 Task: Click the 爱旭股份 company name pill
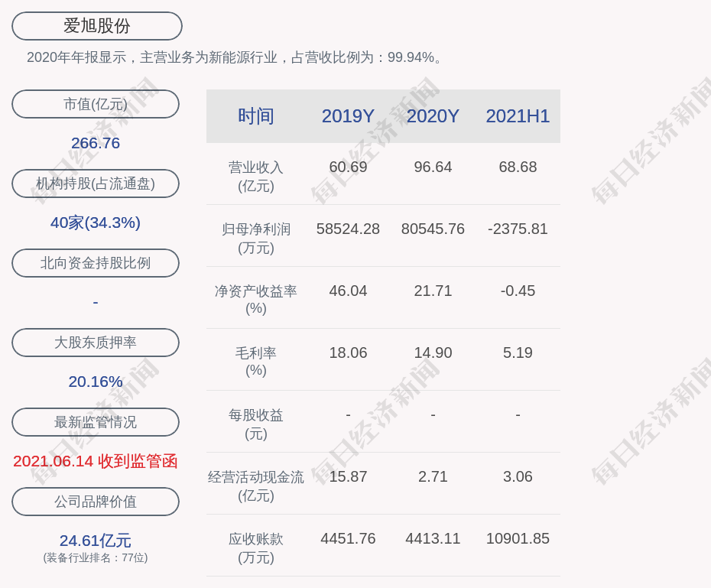tap(96, 26)
